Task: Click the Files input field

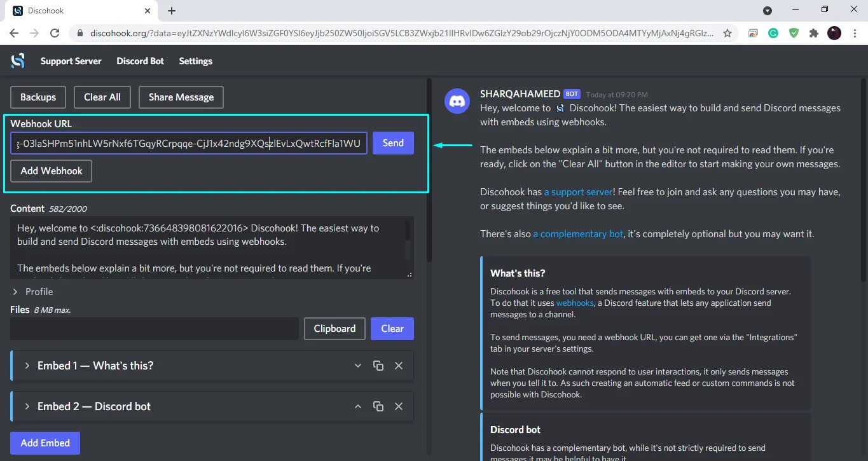Action: 155,329
